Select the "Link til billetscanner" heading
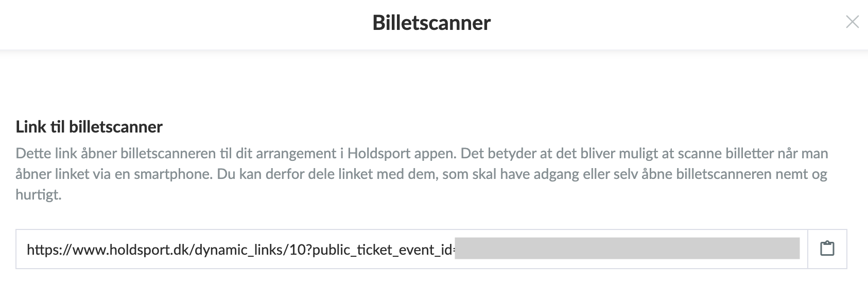This screenshot has height=297, width=868. pyautogui.click(x=89, y=127)
